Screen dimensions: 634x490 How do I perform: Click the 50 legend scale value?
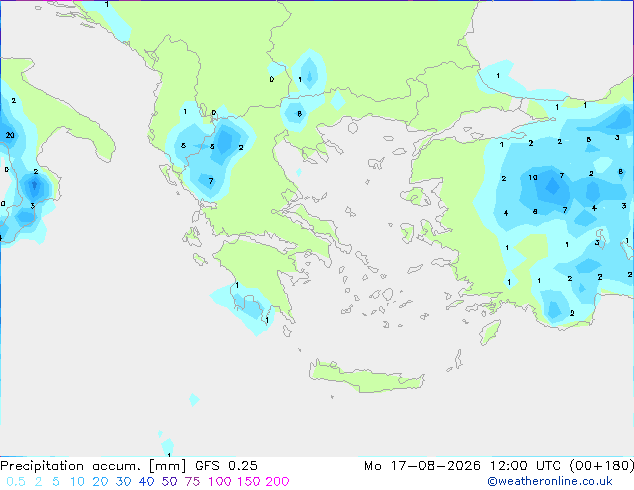(x=169, y=482)
